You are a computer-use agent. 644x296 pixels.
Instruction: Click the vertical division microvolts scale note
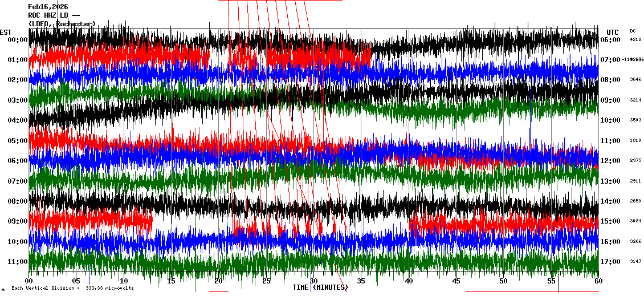72,289
